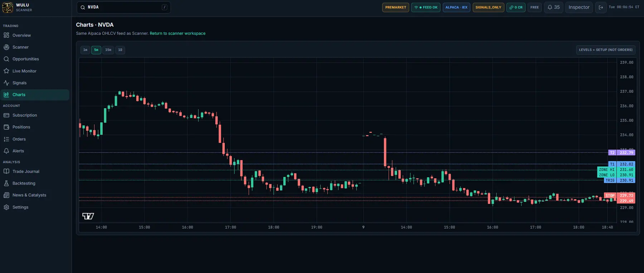Open the Orders list
The height and width of the screenshot is (273, 644).
tap(35, 139)
